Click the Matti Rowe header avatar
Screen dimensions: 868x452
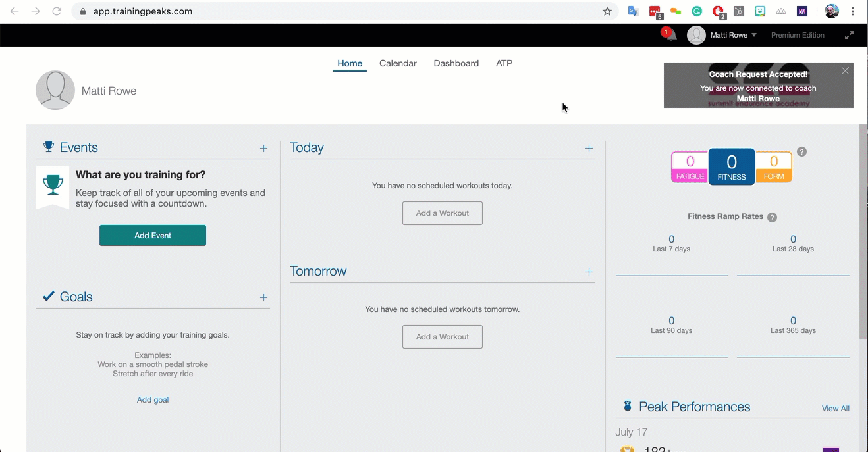pyautogui.click(x=696, y=36)
